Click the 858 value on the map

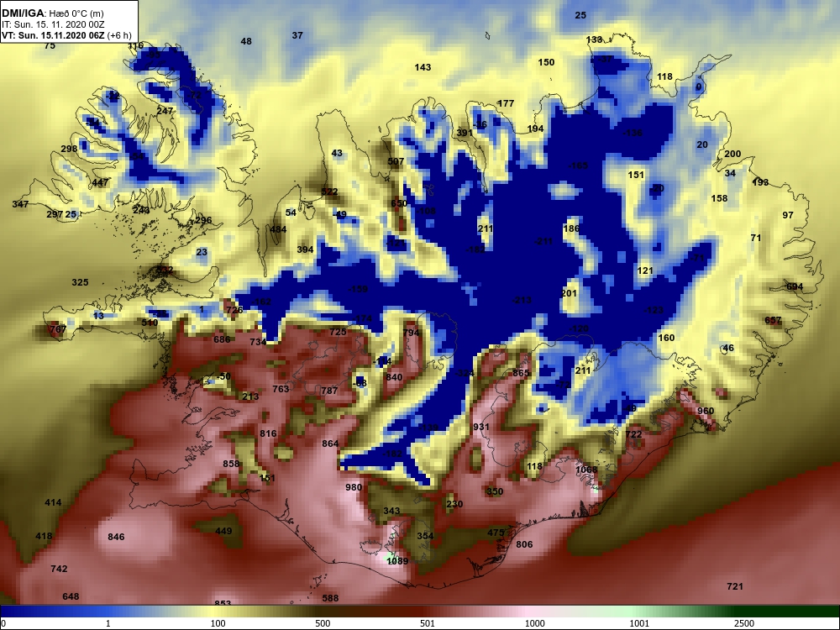[x=231, y=464]
